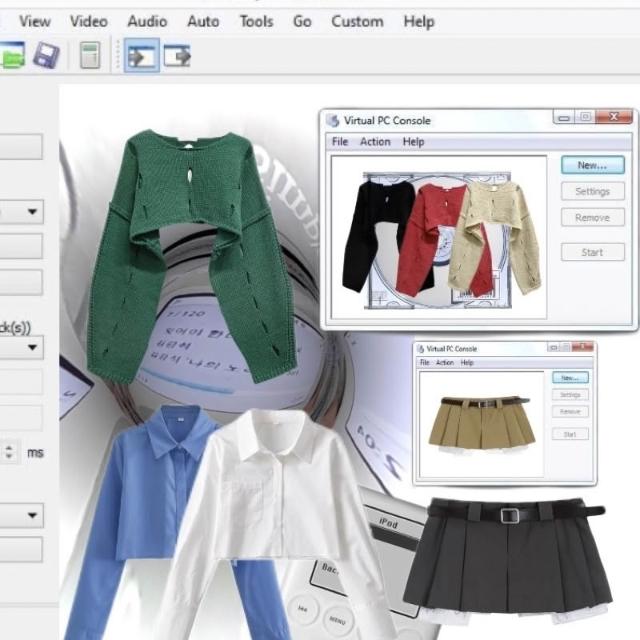The width and height of the screenshot is (640, 640).
Task: Open the Tools menu
Action: (x=256, y=21)
